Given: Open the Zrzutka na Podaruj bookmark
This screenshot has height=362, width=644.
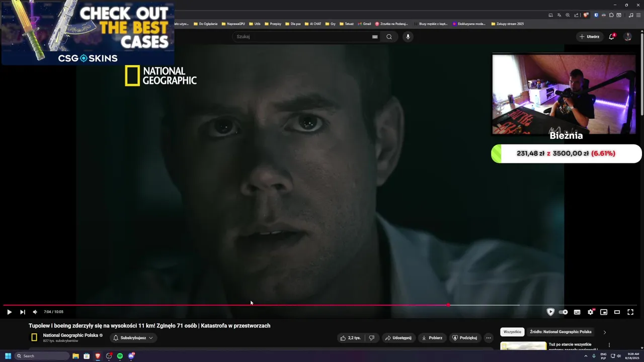Looking at the screenshot, I should [x=391, y=24].
